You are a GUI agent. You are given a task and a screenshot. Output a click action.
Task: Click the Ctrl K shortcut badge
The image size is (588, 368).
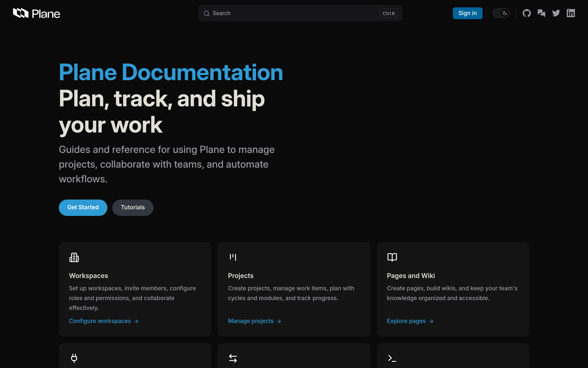[x=389, y=13]
